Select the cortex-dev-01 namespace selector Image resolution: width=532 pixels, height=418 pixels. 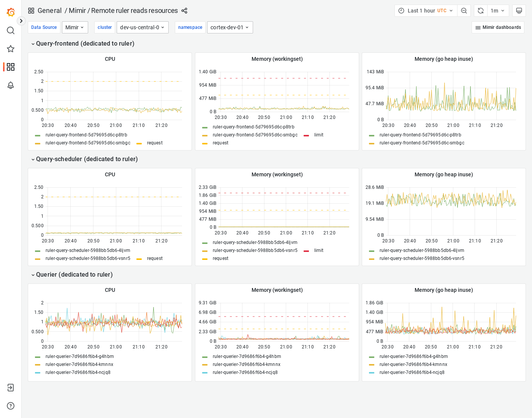point(230,27)
